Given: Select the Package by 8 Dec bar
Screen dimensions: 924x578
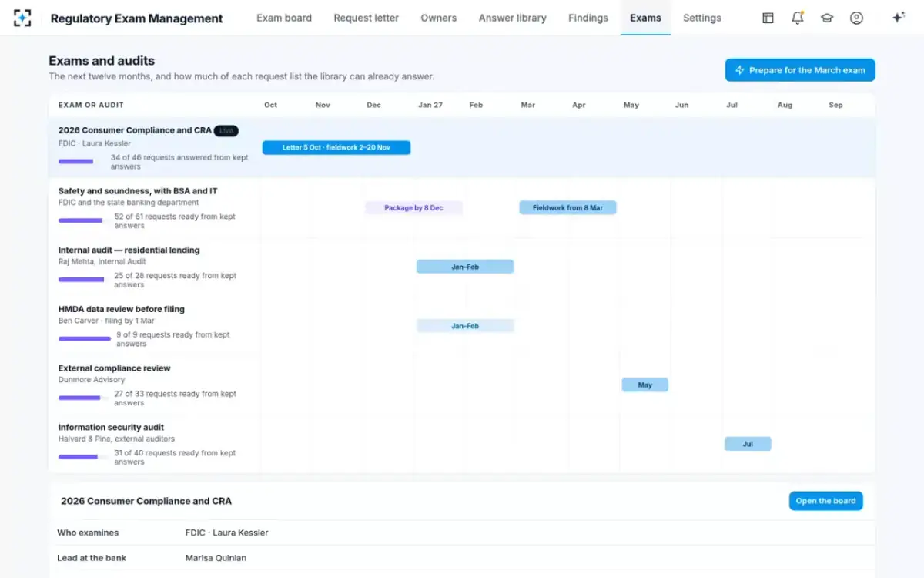Looking at the screenshot, I should pos(413,207).
